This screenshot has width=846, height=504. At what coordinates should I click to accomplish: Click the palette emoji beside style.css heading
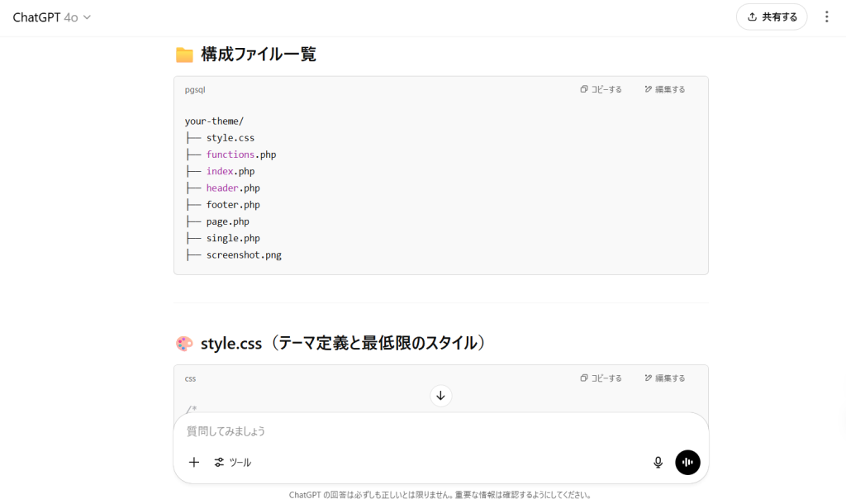click(184, 344)
